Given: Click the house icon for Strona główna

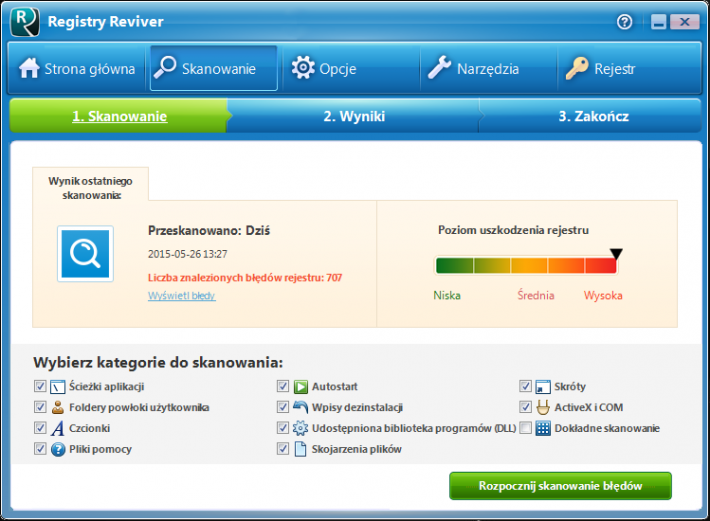Looking at the screenshot, I should pyautogui.click(x=29, y=68).
